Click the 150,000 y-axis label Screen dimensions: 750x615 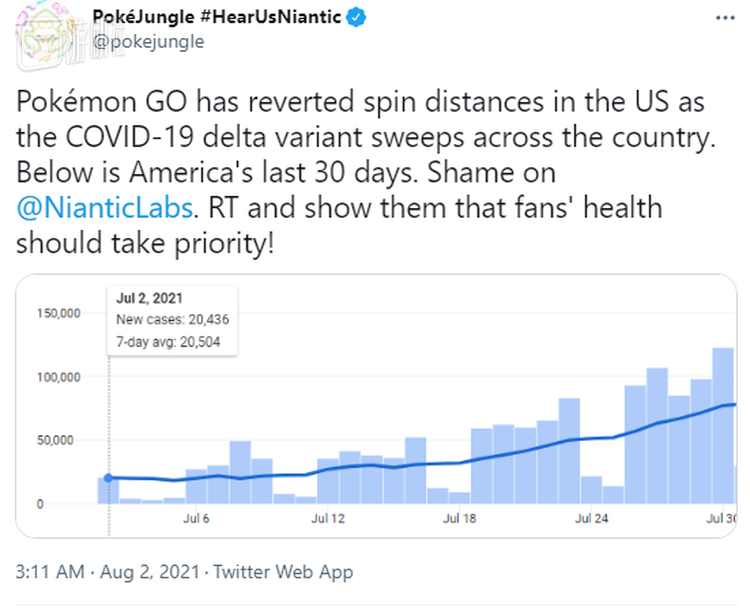(x=57, y=314)
